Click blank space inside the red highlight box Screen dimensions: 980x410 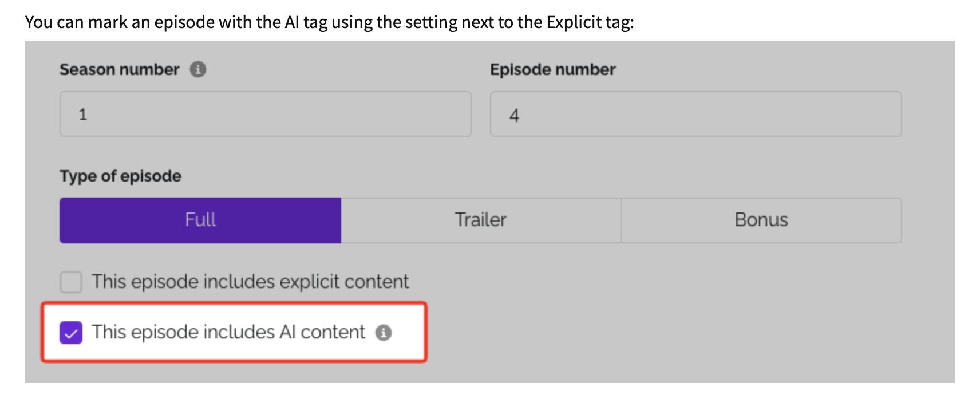409,346
